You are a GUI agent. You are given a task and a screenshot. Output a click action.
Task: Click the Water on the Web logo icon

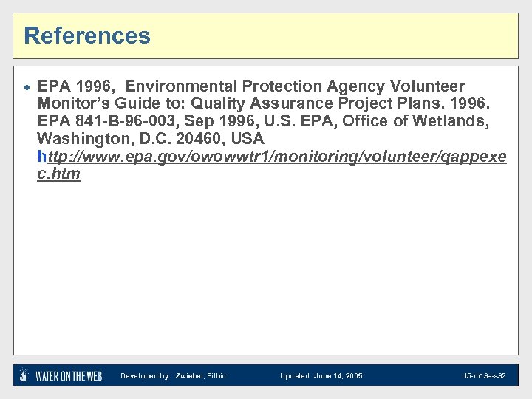pos(24,375)
